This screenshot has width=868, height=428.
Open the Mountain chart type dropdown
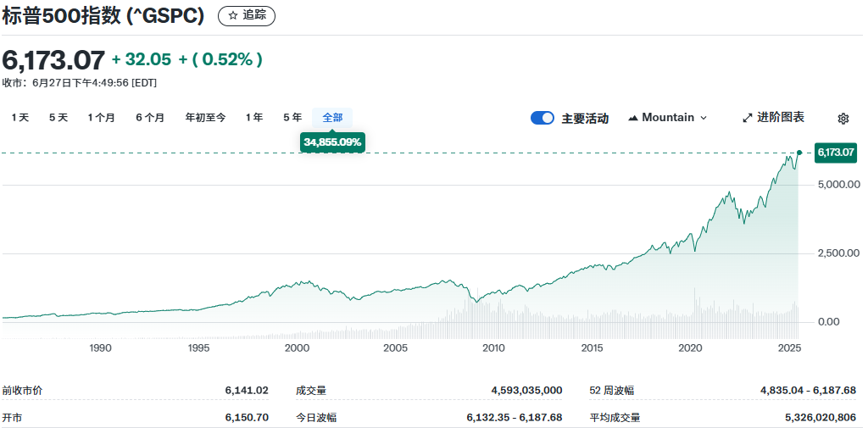(668, 117)
